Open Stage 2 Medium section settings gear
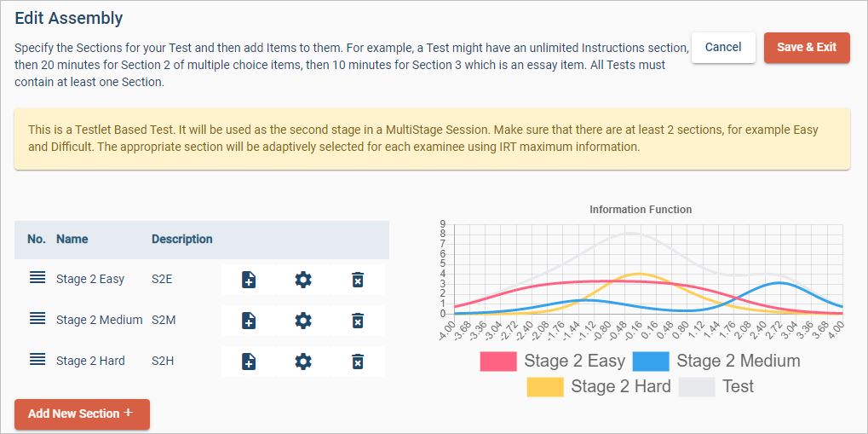The width and height of the screenshot is (868, 434). click(303, 321)
